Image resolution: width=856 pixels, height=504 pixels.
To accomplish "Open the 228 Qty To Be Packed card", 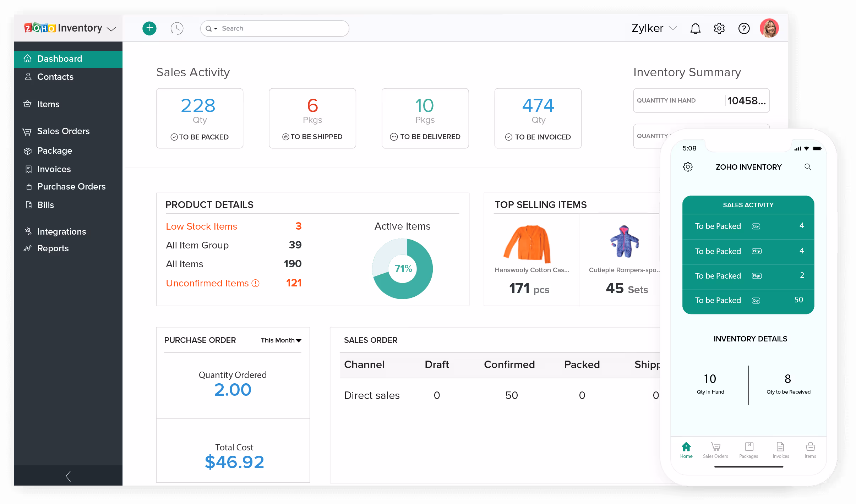I will [x=200, y=118].
